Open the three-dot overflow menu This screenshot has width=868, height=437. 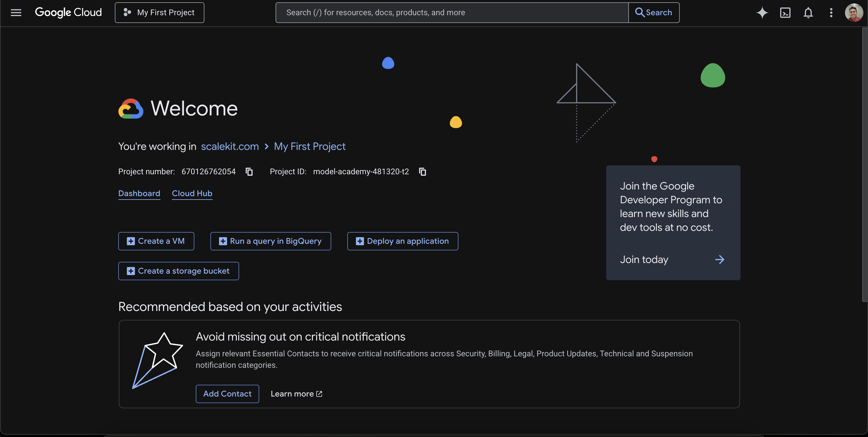(x=831, y=12)
